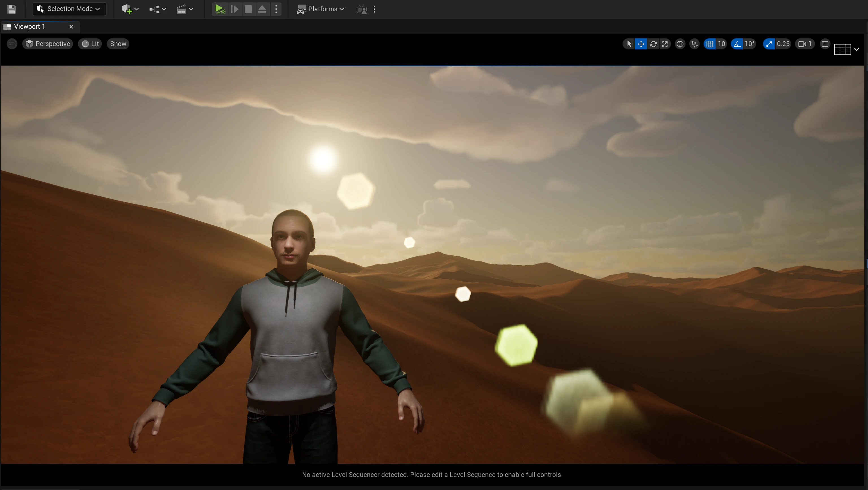
Task: Toggle surface snapping options
Action: 694,44
